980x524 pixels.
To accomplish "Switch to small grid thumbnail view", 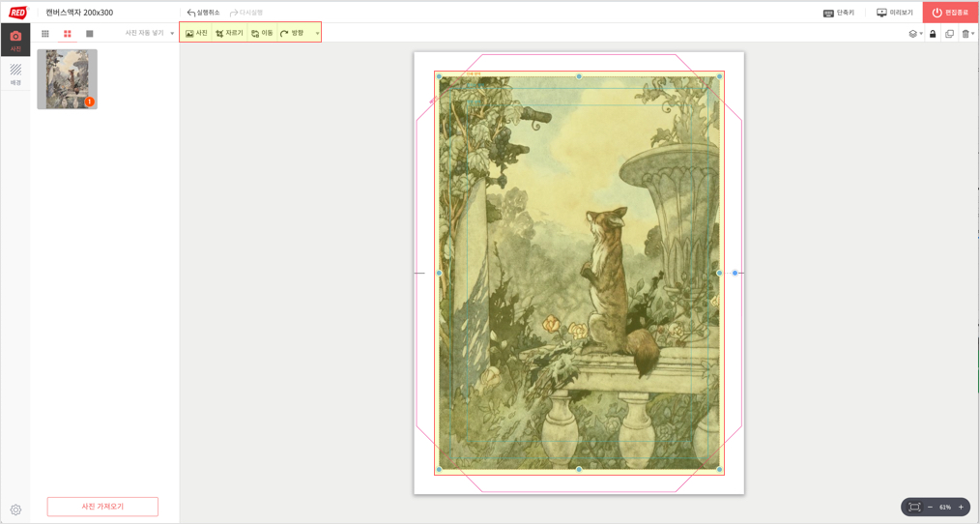I will pos(45,34).
